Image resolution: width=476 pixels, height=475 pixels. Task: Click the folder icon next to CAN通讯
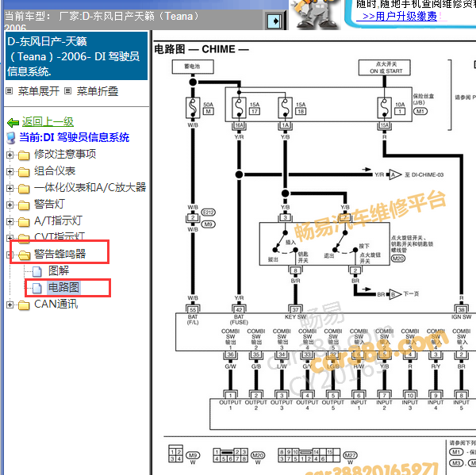24,305
